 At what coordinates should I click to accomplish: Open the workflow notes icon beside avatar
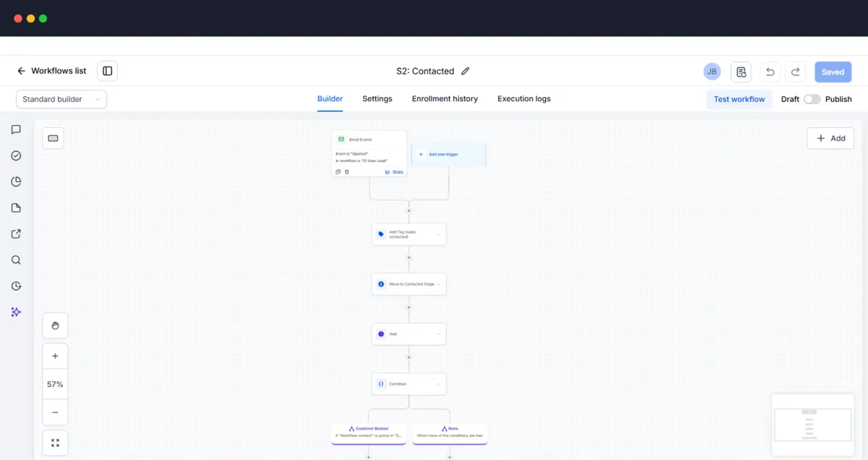click(x=741, y=72)
